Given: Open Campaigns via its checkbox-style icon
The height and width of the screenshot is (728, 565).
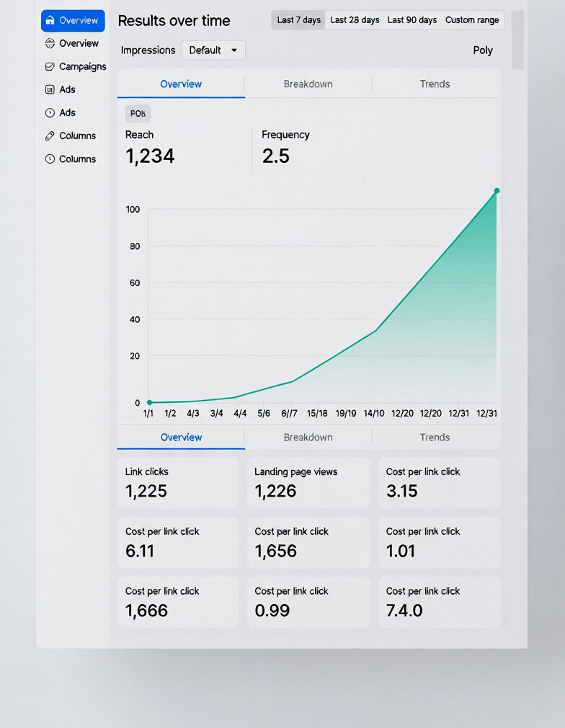Looking at the screenshot, I should pos(50,66).
